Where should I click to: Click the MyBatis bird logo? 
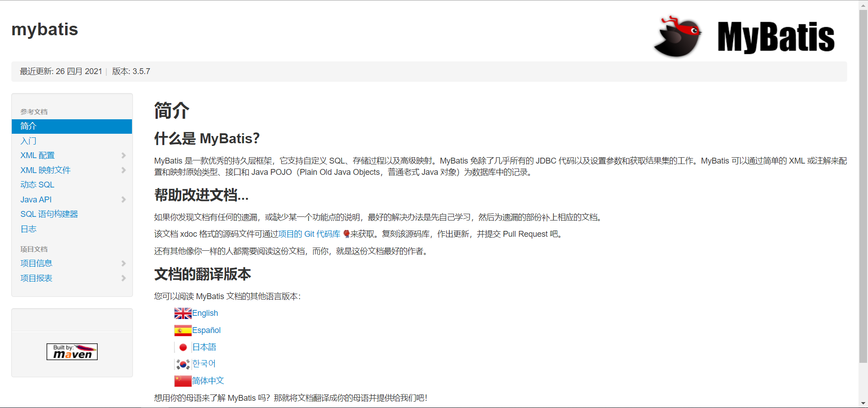676,36
